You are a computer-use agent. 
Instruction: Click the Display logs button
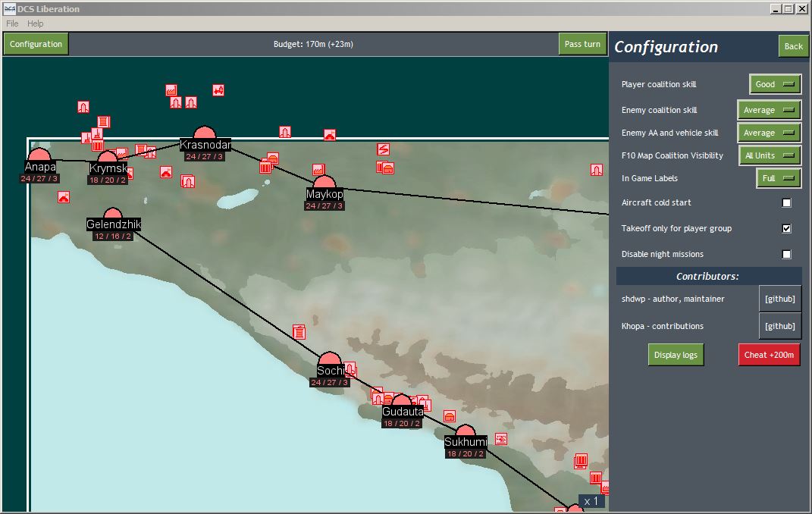[x=676, y=355]
